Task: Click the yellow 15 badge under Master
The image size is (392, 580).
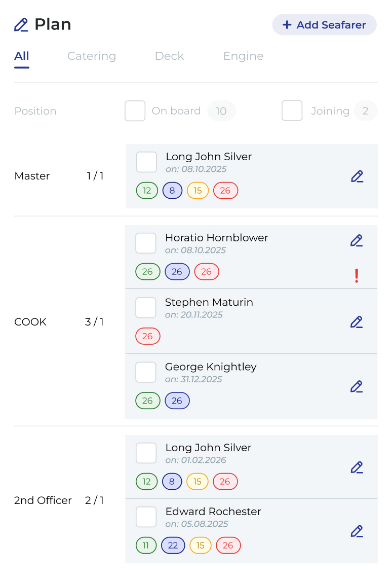Action: (x=198, y=191)
